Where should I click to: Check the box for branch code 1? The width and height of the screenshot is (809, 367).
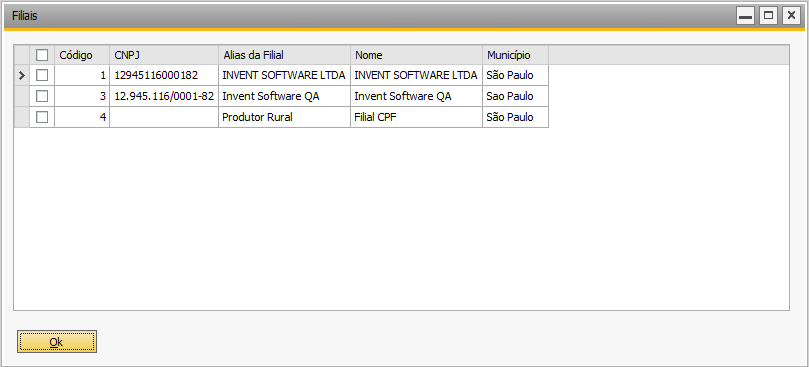(x=42, y=75)
